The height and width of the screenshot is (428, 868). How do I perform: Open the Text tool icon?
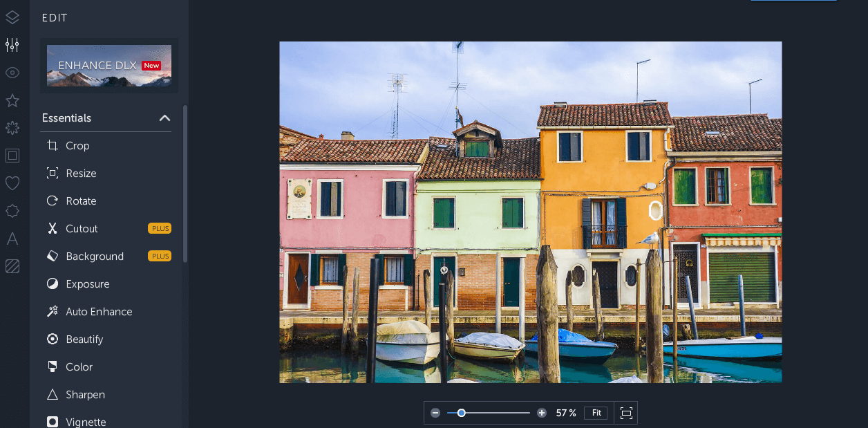coord(12,239)
